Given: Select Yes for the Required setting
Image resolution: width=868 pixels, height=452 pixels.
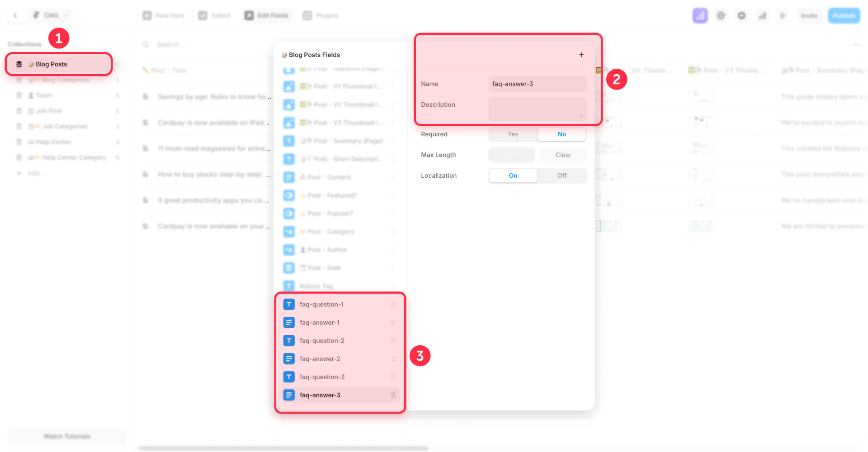Looking at the screenshot, I should pos(513,134).
